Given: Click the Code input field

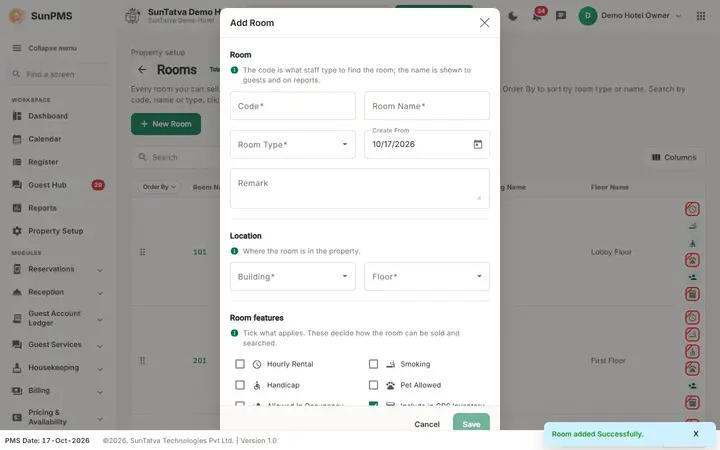Looking at the screenshot, I should [x=292, y=106].
